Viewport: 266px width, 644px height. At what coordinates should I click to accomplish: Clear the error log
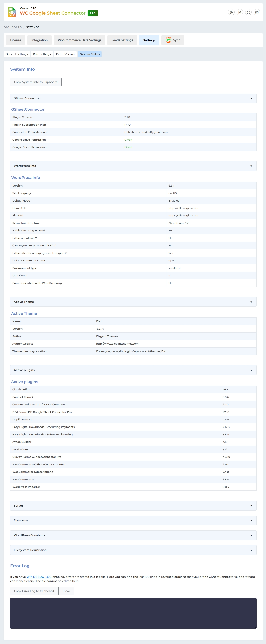[x=66, y=591]
